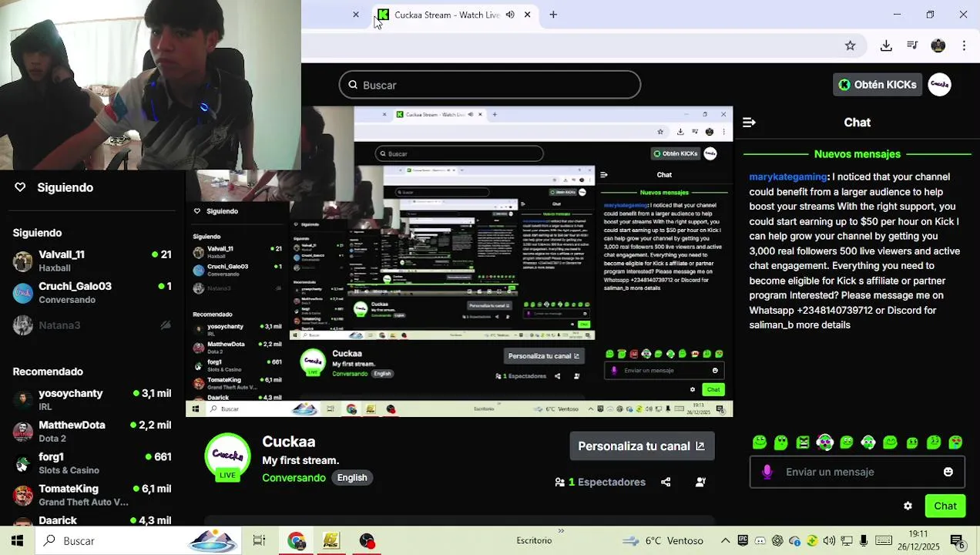980x555 pixels.
Task: Click the user check icon beside share
Action: point(700,482)
